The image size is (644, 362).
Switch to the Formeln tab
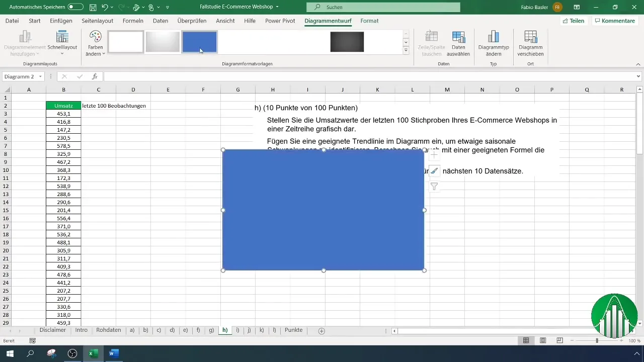pyautogui.click(x=133, y=21)
